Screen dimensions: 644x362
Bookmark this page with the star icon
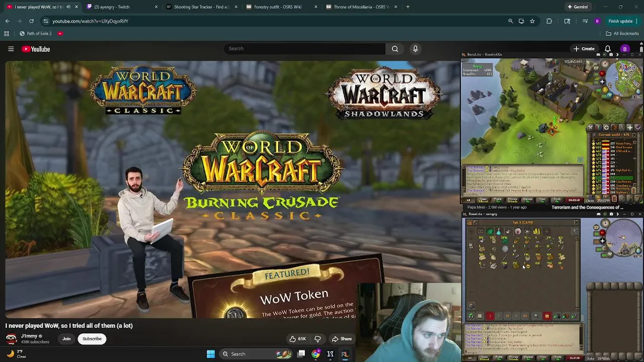(x=532, y=21)
